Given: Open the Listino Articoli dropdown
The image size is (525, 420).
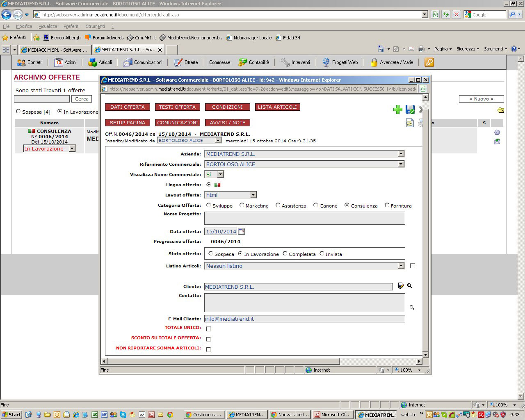Looking at the screenshot, I should click(401, 266).
